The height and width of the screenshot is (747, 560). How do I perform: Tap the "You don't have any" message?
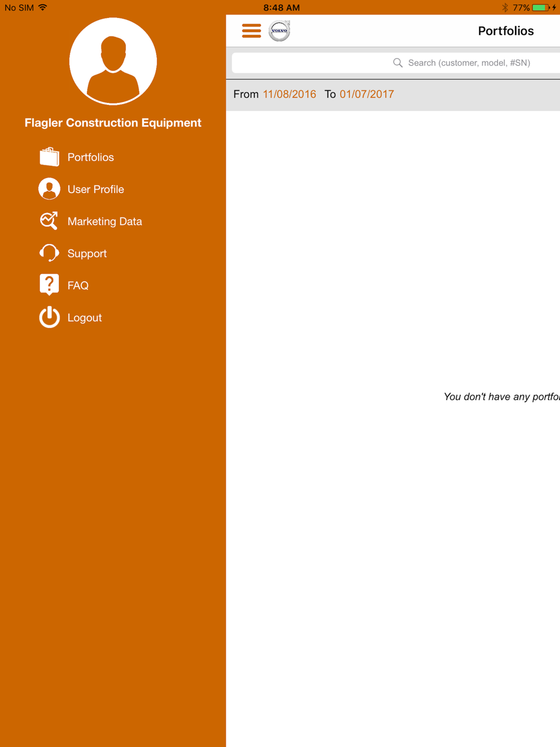pos(502,396)
